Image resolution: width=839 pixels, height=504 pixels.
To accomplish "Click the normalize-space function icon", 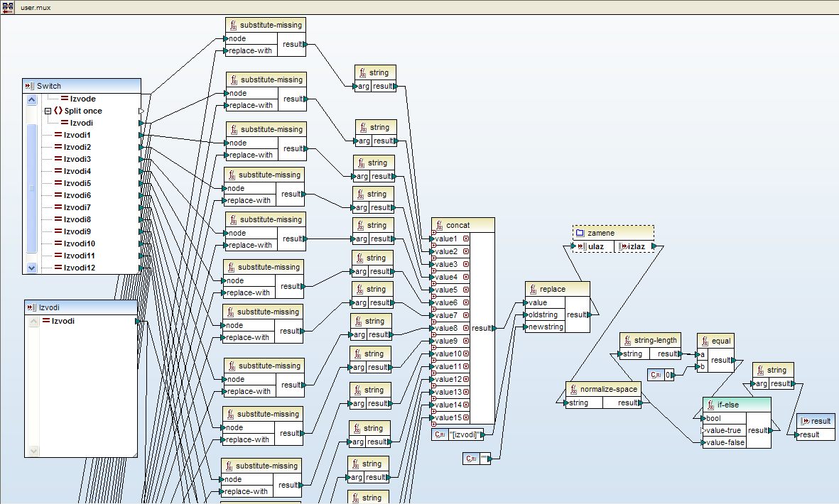I will pos(573,390).
